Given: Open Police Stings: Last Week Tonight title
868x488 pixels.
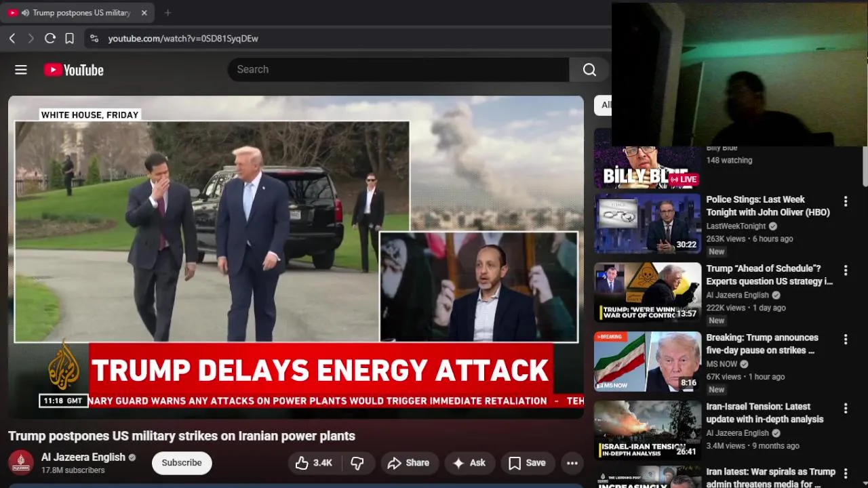Looking at the screenshot, I should pyautogui.click(x=768, y=206).
